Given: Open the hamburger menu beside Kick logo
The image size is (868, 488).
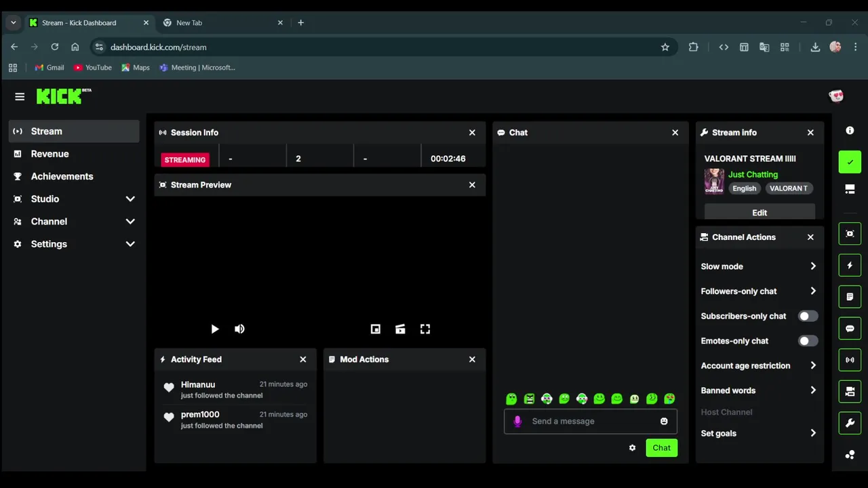Looking at the screenshot, I should pyautogui.click(x=20, y=97).
